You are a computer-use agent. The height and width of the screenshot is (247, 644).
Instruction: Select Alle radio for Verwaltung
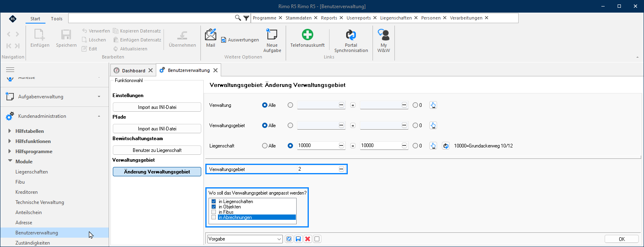pos(265,105)
